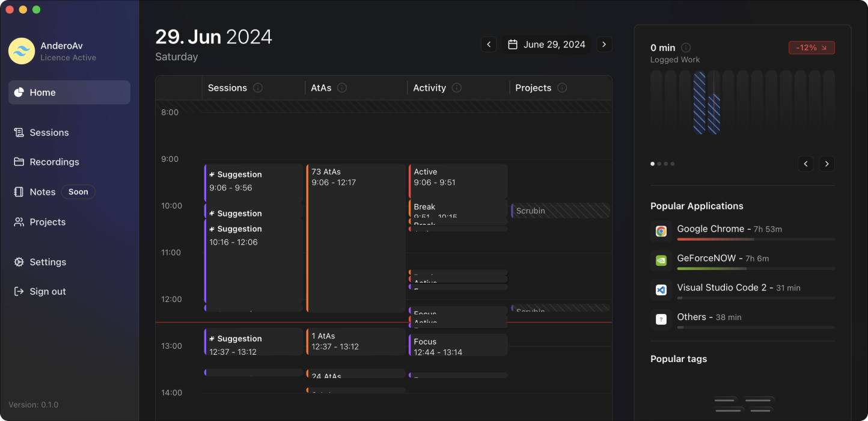This screenshot has width=868, height=421.
Task: Select the Suggestion session 9:06 - 9:56
Action: (x=254, y=183)
